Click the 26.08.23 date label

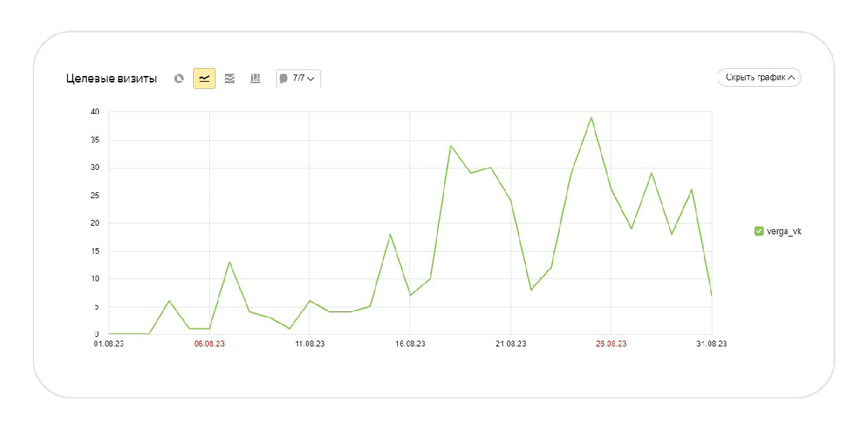point(611,344)
